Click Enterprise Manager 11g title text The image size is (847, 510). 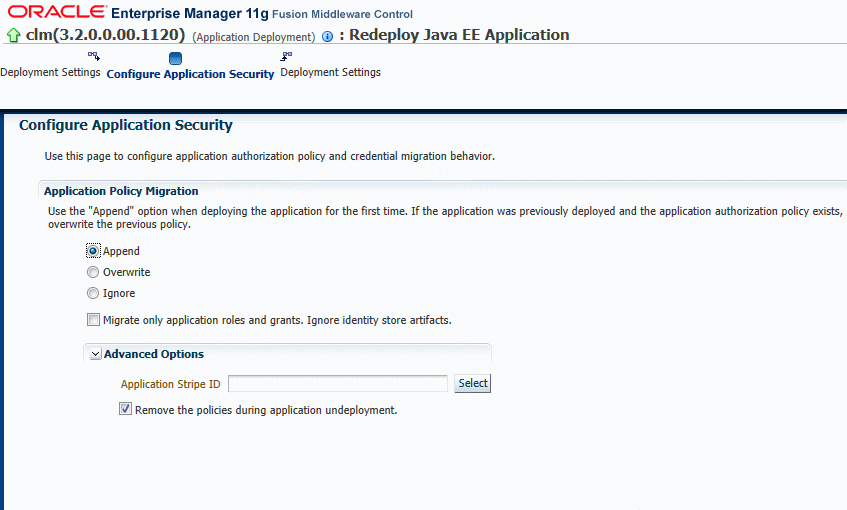coord(190,13)
